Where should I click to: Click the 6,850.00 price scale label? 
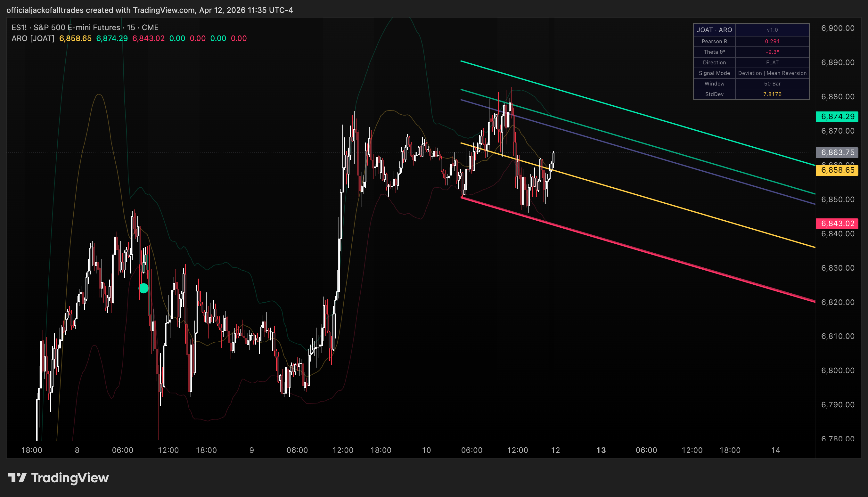[x=838, y=200]
